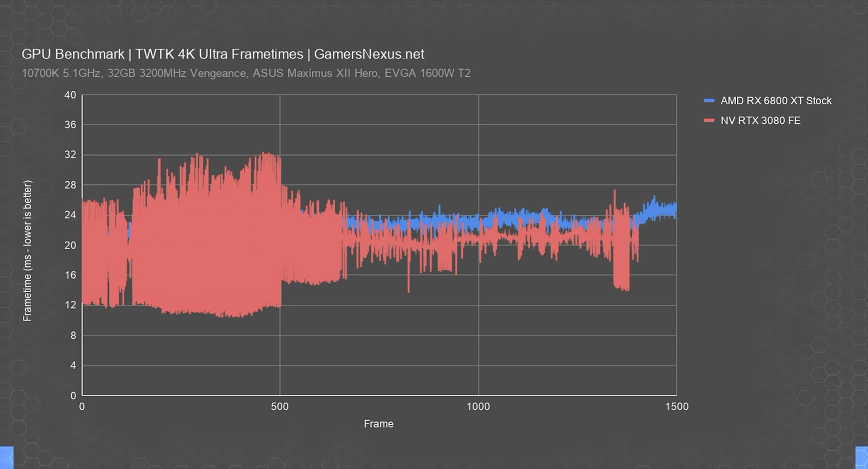Click the 500 tick label on x-axis

pos(280,407)
